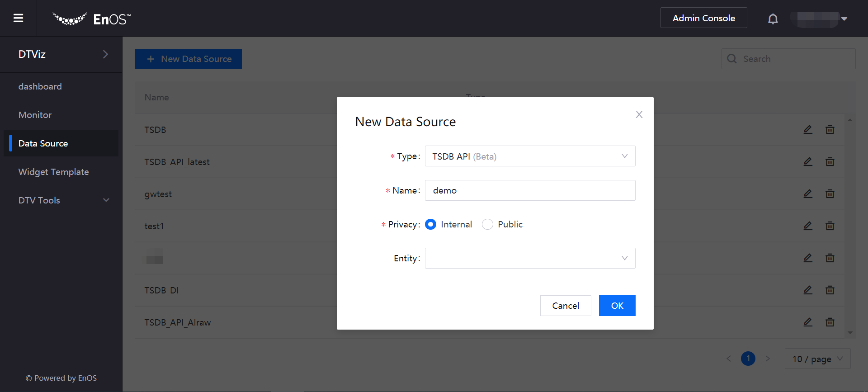Screen dimensions: 868x392
Task: Open the hamburger menu
Action: point(18,18)
